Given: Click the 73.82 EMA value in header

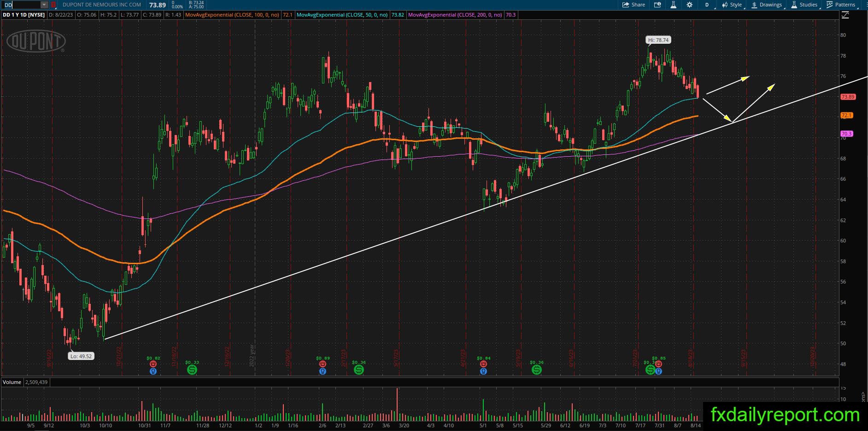Looking at the screenshot, I should pyautogui.click(x=398, y=15).
